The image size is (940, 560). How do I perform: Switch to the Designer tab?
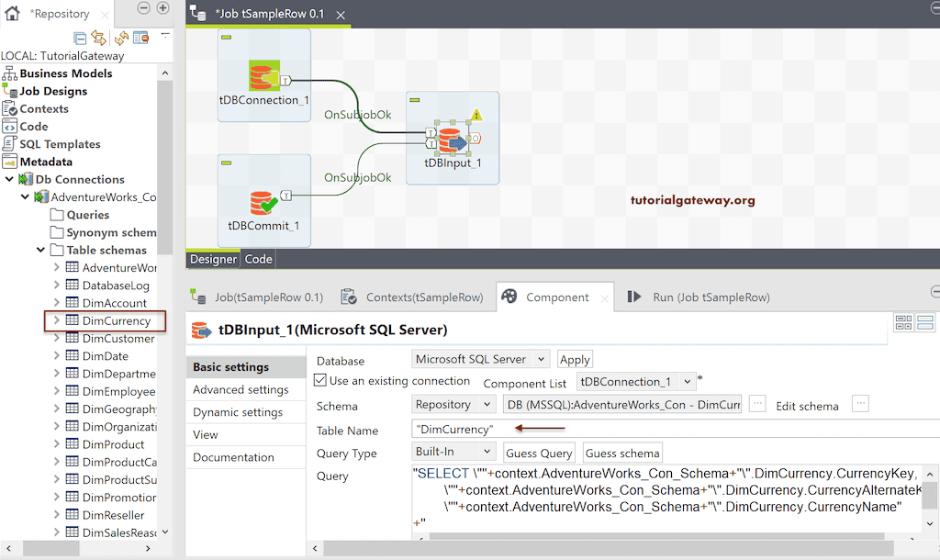[x=213, y=259]
